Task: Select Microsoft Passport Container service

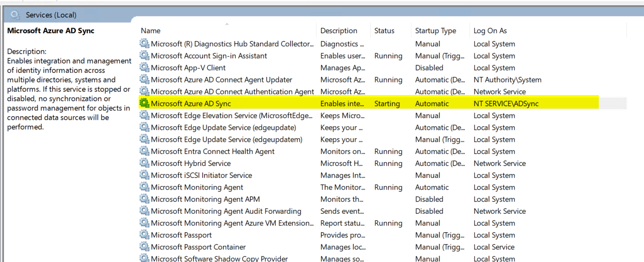Action: pos(198,247)
